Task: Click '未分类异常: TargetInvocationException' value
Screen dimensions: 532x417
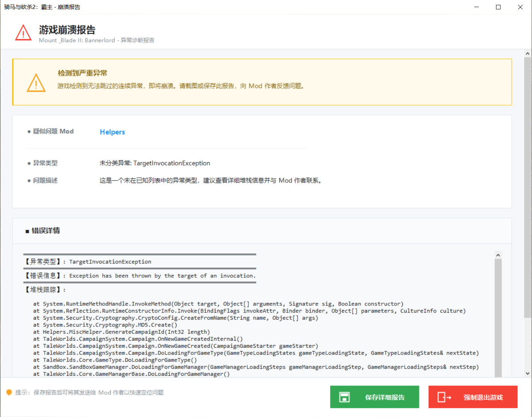Action: coord(155,163)
